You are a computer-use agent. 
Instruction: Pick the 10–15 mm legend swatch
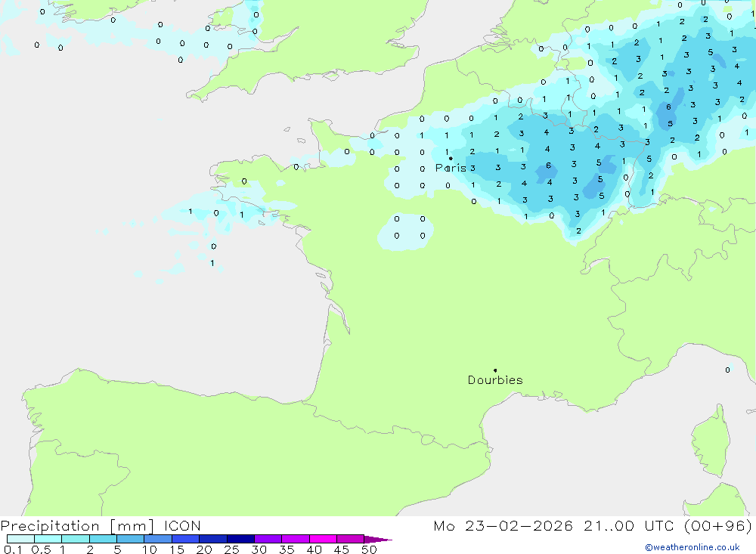(158, 539)
